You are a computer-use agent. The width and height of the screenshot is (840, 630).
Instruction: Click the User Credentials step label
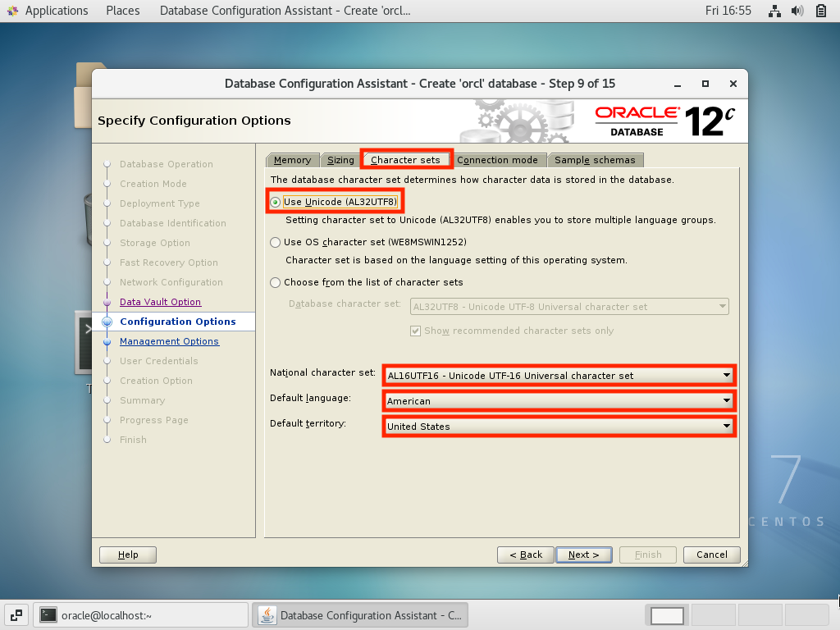159,361
